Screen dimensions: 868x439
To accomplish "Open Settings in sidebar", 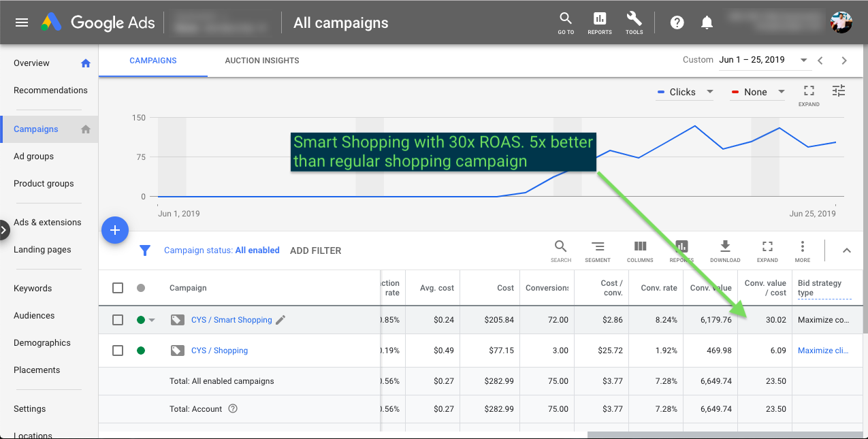I will tap(30, 409).
